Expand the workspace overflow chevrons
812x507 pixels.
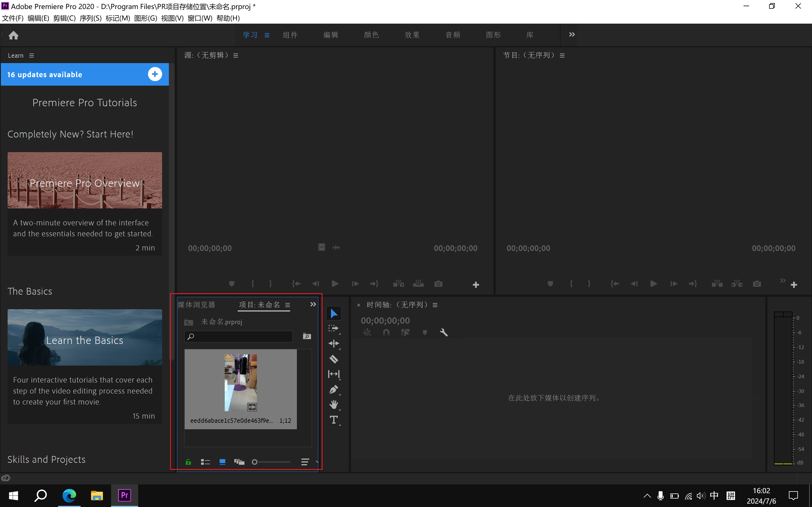[572, 35]
